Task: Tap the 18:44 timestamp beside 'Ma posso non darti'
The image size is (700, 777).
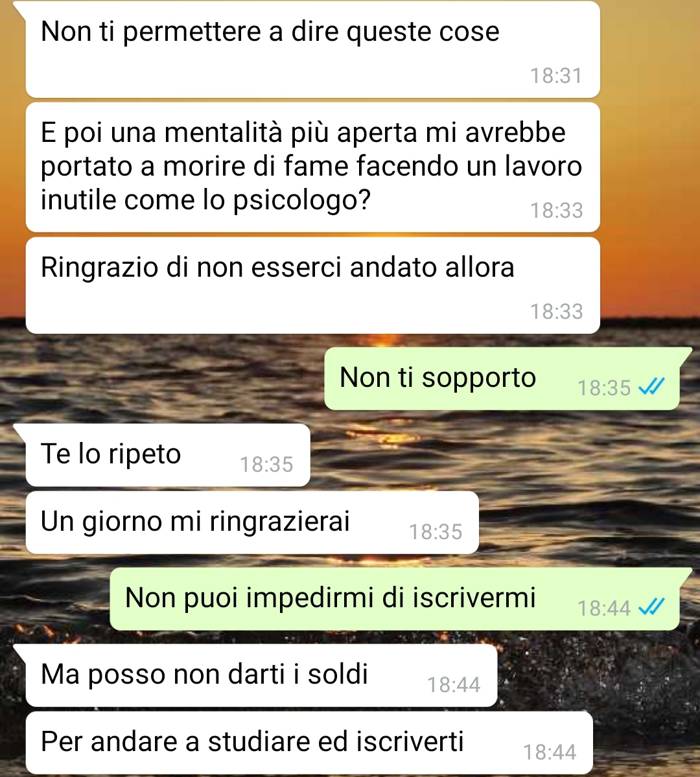Action: point(454,686)
